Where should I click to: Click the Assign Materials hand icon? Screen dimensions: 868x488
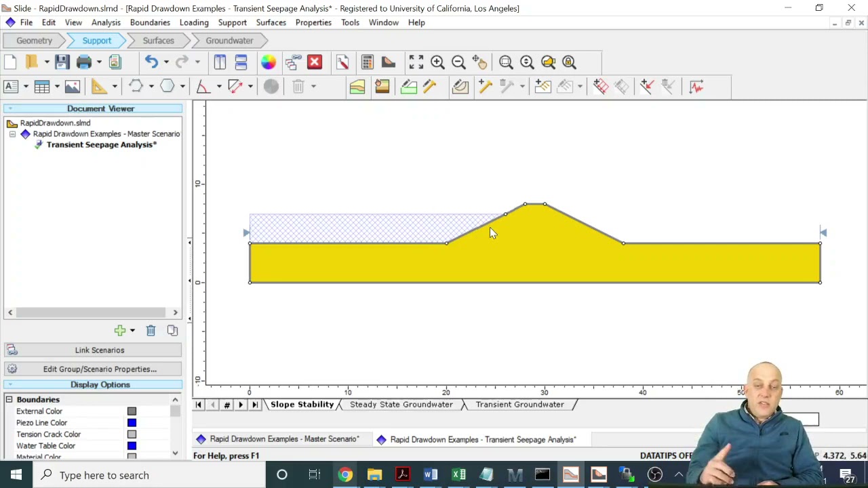(382, 86)
